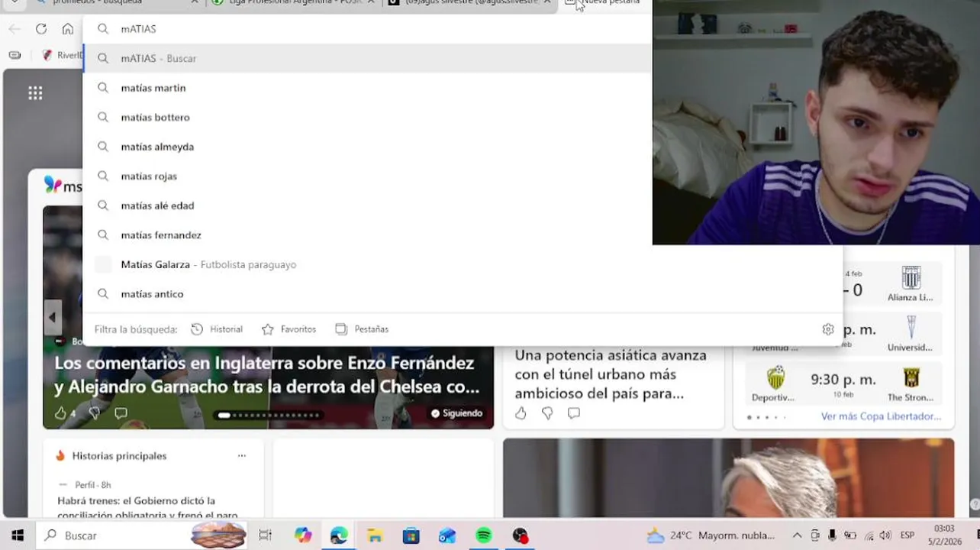The width and height of the screenshot is (980, 550).
Task: Click the Historias principales heading
Action: click(x=119, y=456)
